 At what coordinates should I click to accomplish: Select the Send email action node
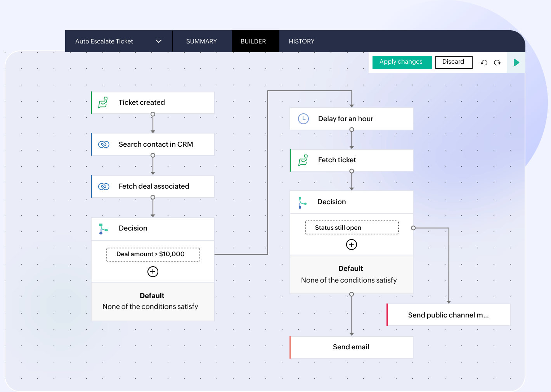tap(351, 347)
